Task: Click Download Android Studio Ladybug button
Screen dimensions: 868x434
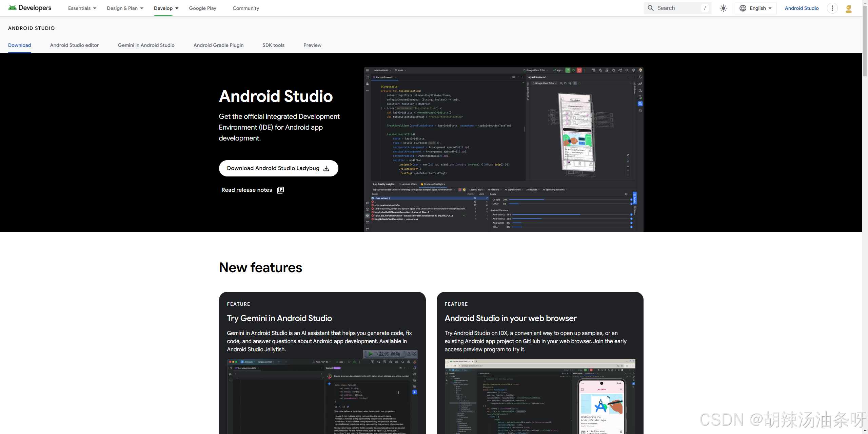Action: [x=278, y=168]
